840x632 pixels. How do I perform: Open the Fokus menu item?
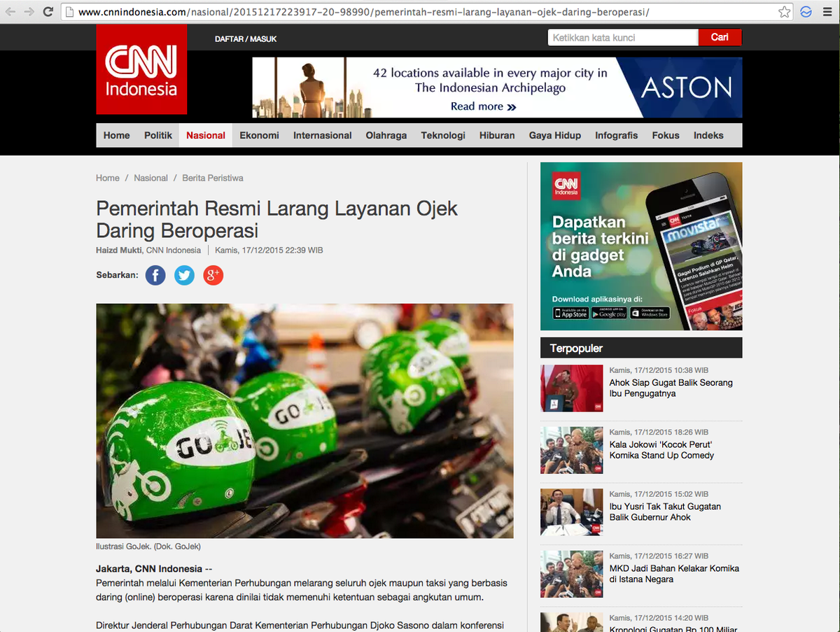coord(666,135)
